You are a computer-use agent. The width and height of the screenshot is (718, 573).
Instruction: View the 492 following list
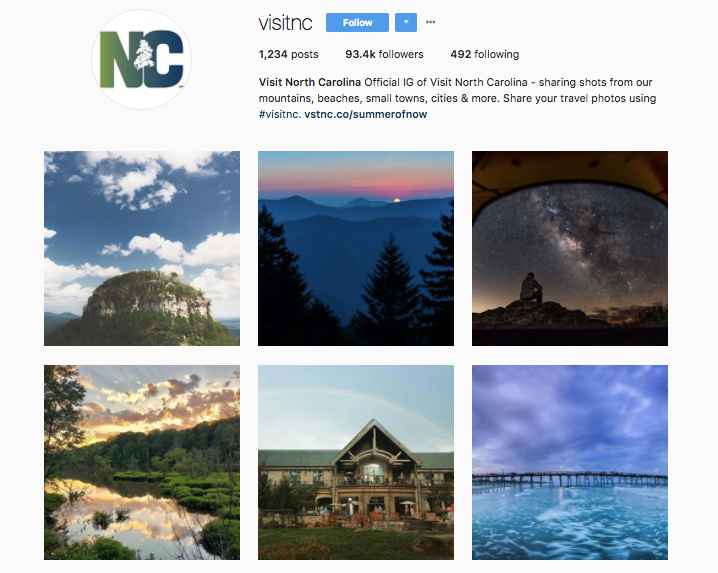[484, 54]
